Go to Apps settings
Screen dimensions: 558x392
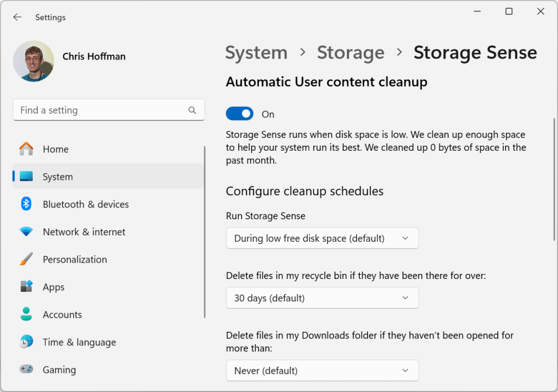[x=109, y=286]
